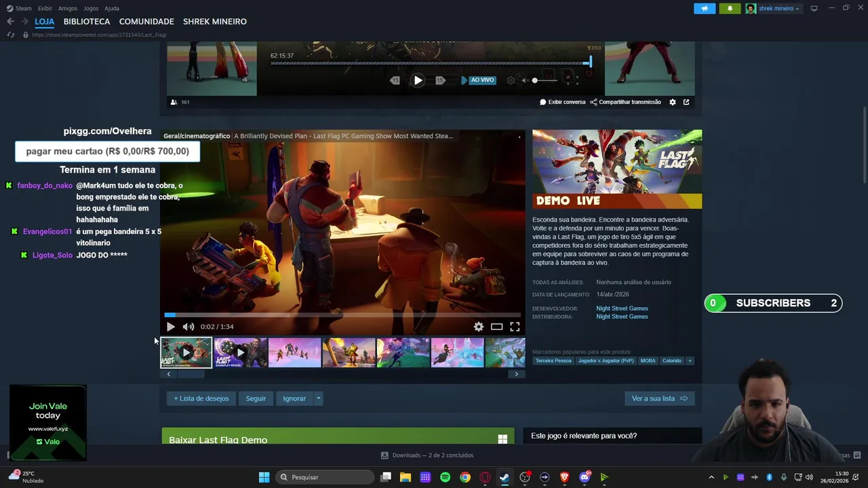Open Google Chrome from the taskbar

[465, 477]
